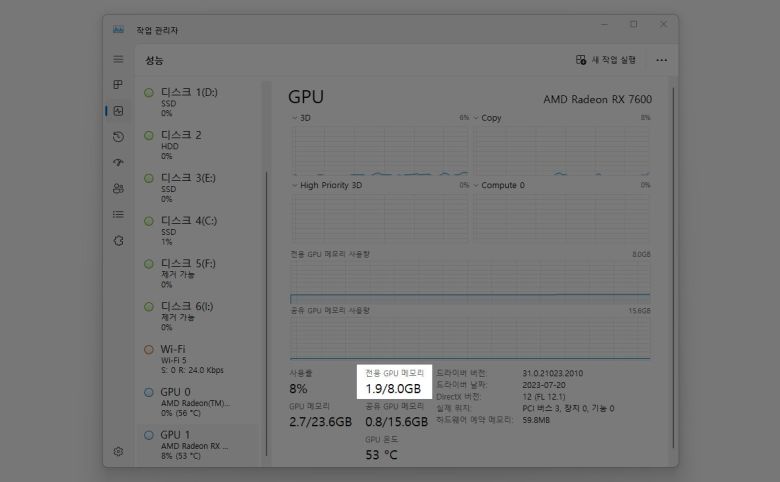This screenshot has height=482, width=780.
Task: Click DirectX version 12 (FL 12.1)
Action: pyautogui.click(x=544, y=396)
